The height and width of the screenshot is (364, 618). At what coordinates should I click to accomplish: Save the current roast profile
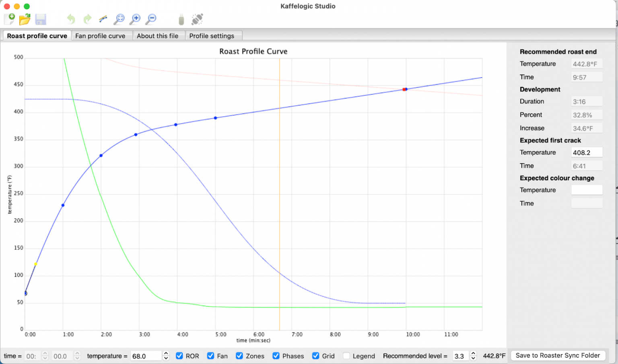(x=41, y=19)
